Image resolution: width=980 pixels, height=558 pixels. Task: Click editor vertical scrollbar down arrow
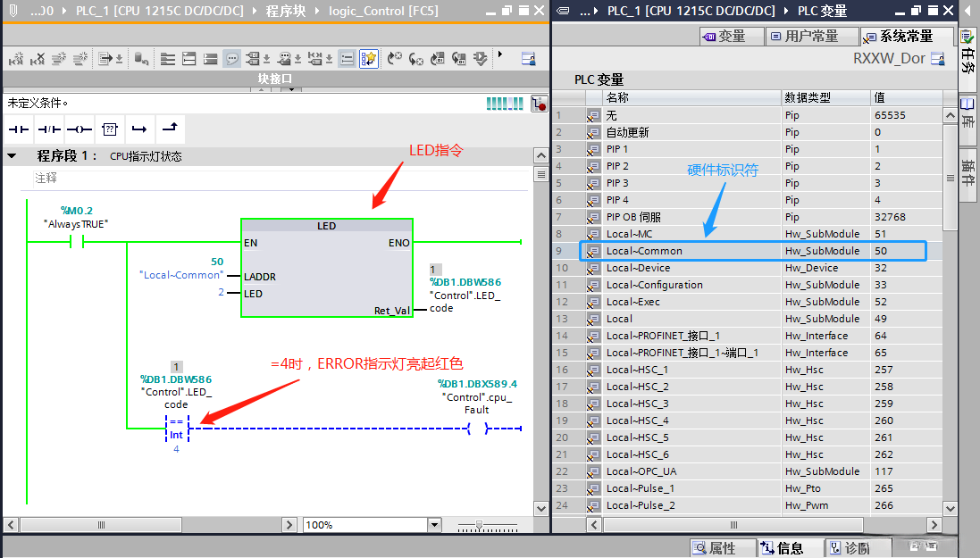click(541, 509)
